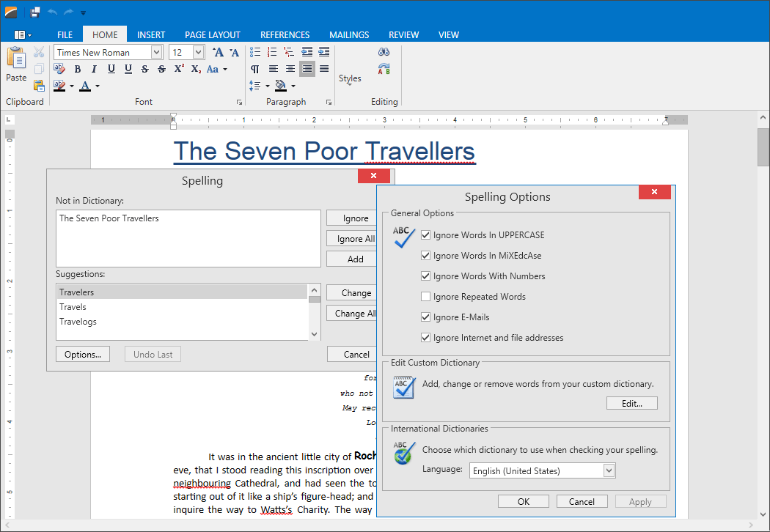Select the Bold formatting icon

pos(77,69)
